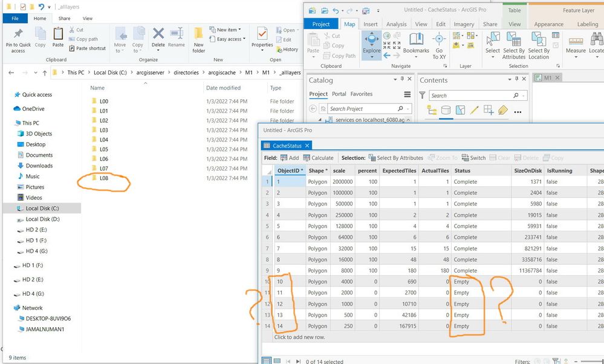The image size is (604, 364).
Task: Toggle auto-hide pin on Contents pane
Action: point(516,79)
